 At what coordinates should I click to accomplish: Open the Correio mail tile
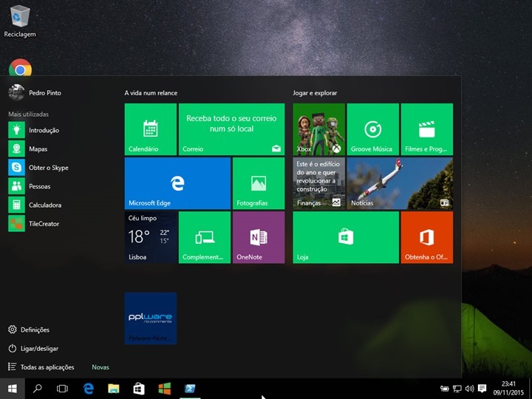pos(231,129)
